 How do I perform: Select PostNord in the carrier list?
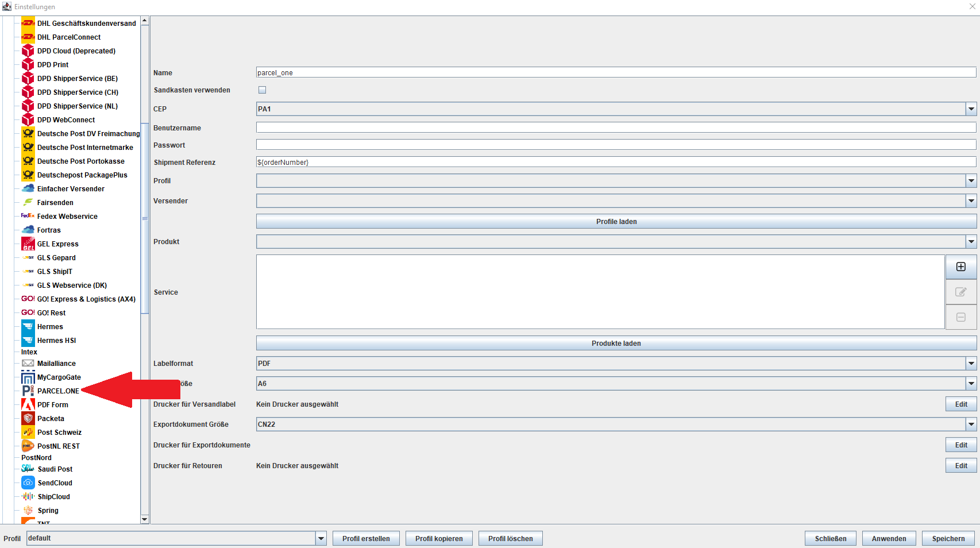click(36, 458)
